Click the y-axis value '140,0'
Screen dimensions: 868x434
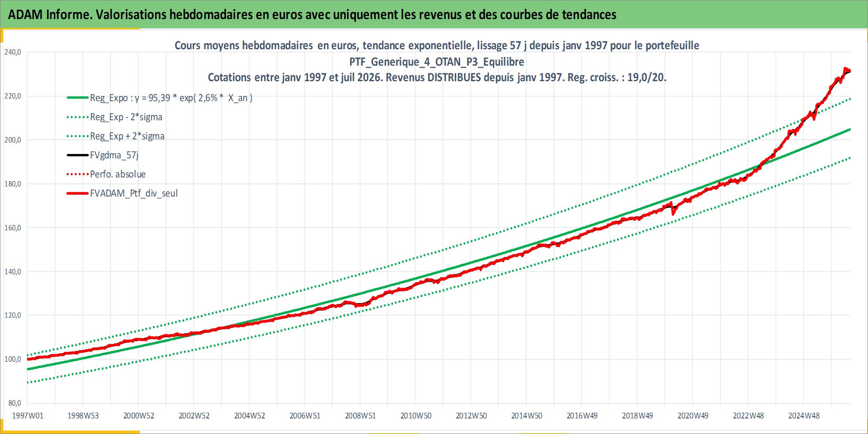coord(13,272)
